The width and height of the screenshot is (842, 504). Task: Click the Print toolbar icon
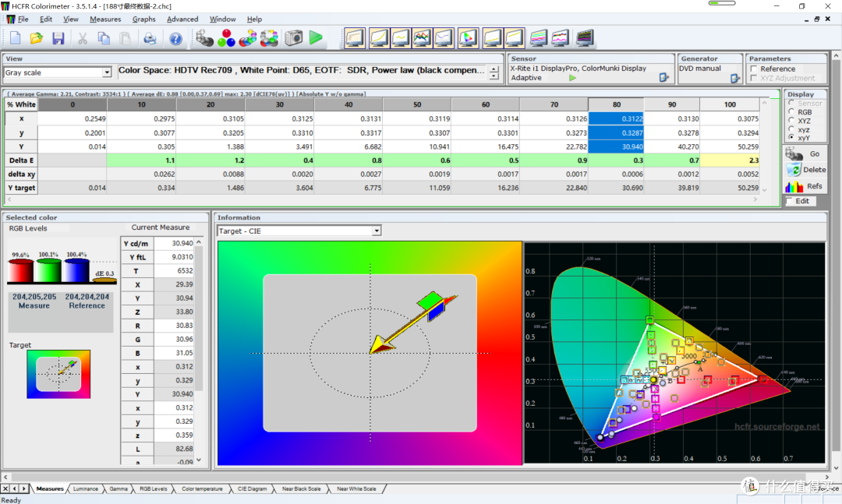[150, 38]
